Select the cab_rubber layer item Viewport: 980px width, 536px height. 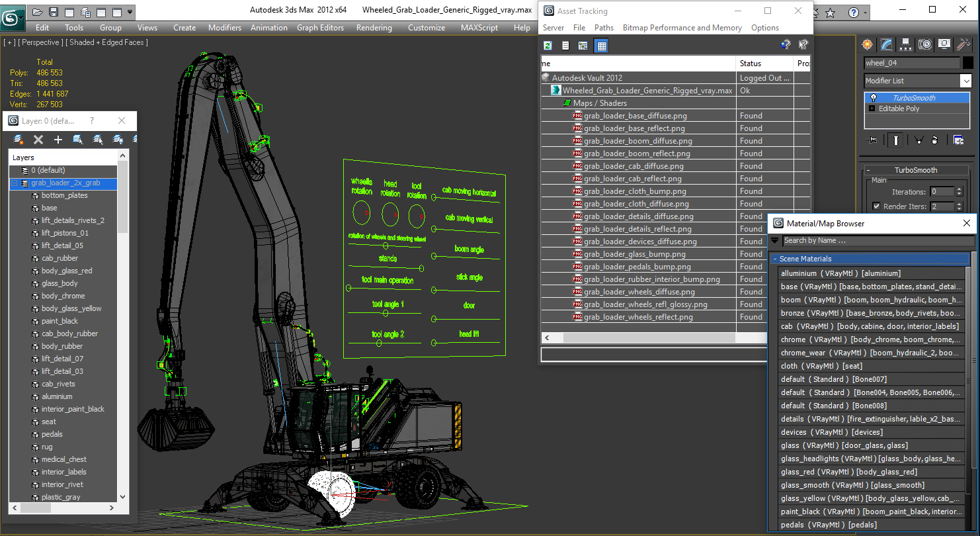tap(60, 258)
